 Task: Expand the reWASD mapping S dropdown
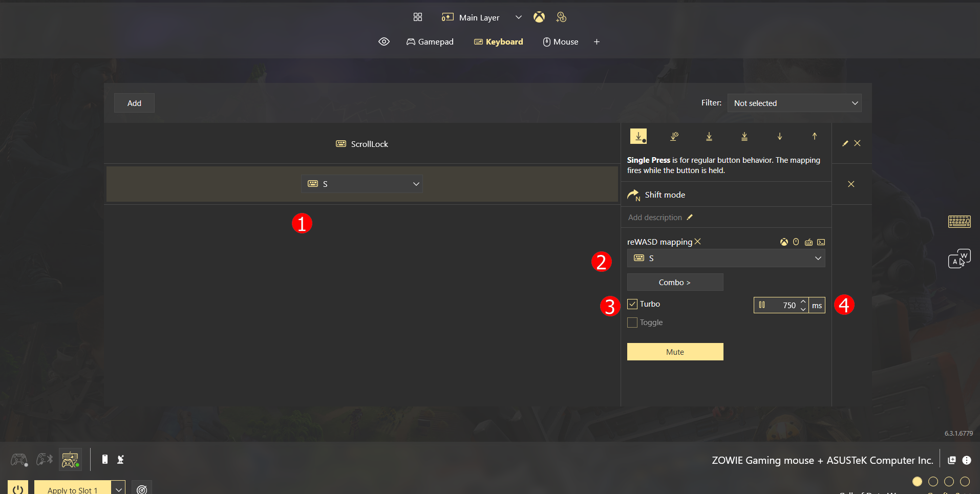(726, 258)
